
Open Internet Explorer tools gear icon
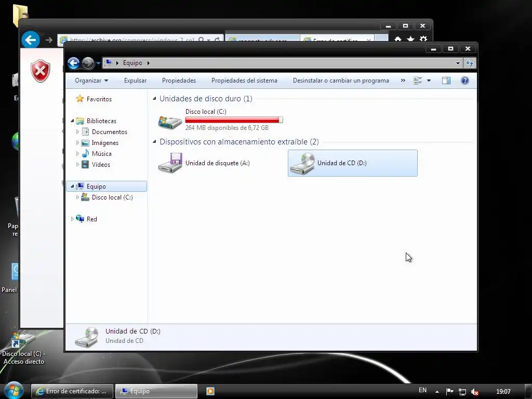(423, 39)
